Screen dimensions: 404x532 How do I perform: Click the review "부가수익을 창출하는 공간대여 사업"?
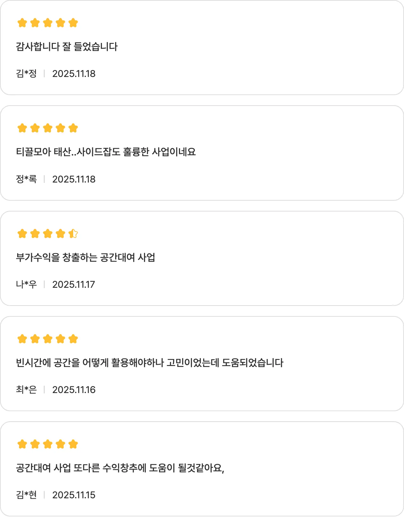(86, 257)
